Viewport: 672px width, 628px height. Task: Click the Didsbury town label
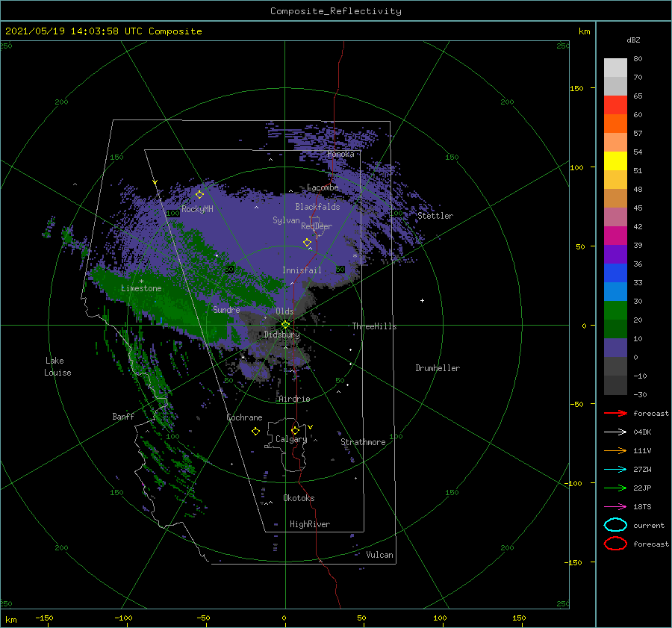point(281,335)
